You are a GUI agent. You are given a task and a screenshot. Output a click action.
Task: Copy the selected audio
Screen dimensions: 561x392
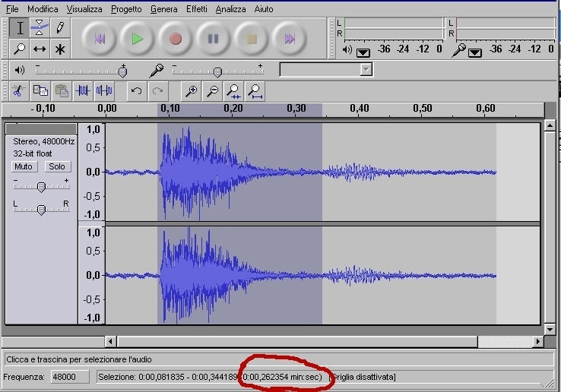click(x=40, y=91)
